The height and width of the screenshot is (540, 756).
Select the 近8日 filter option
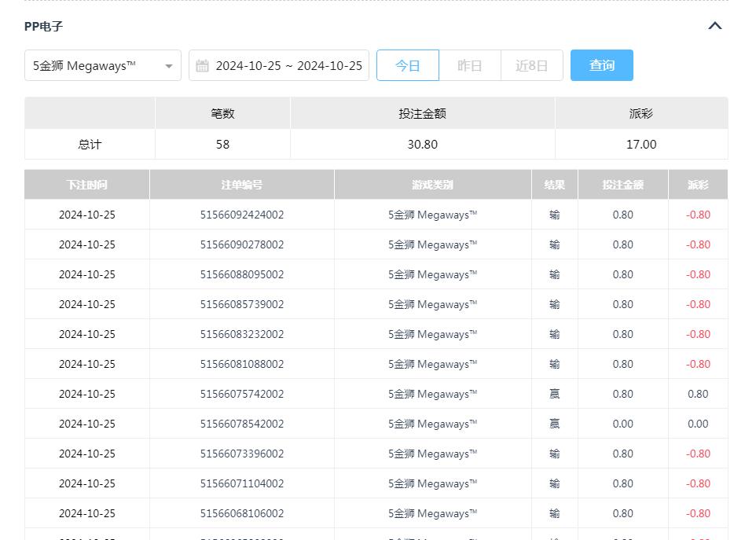tap(531, 65)
